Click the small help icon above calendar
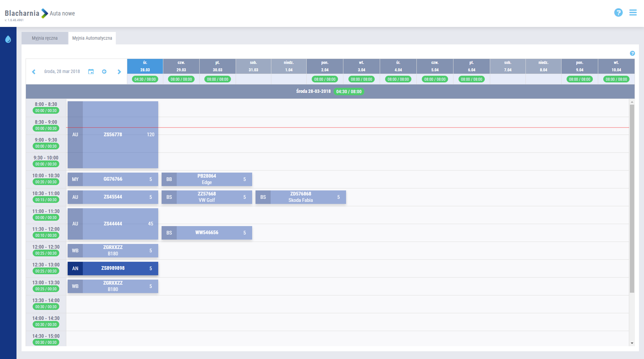The image size is (644, 359). tap(632, 53)
